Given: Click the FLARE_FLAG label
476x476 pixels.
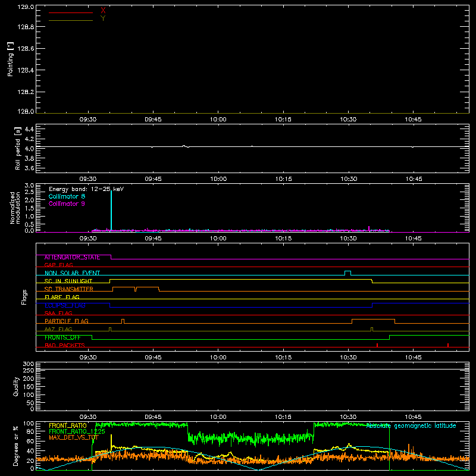Looking at the screenshot, I should coord(62,297).
